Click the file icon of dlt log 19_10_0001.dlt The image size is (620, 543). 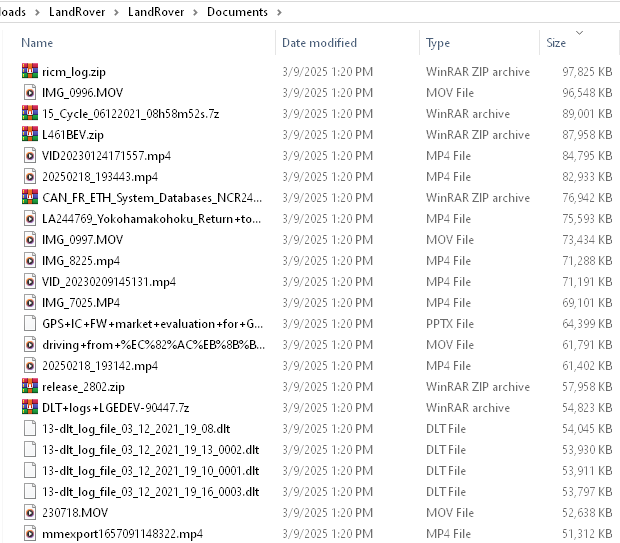(x=30, y=470)
